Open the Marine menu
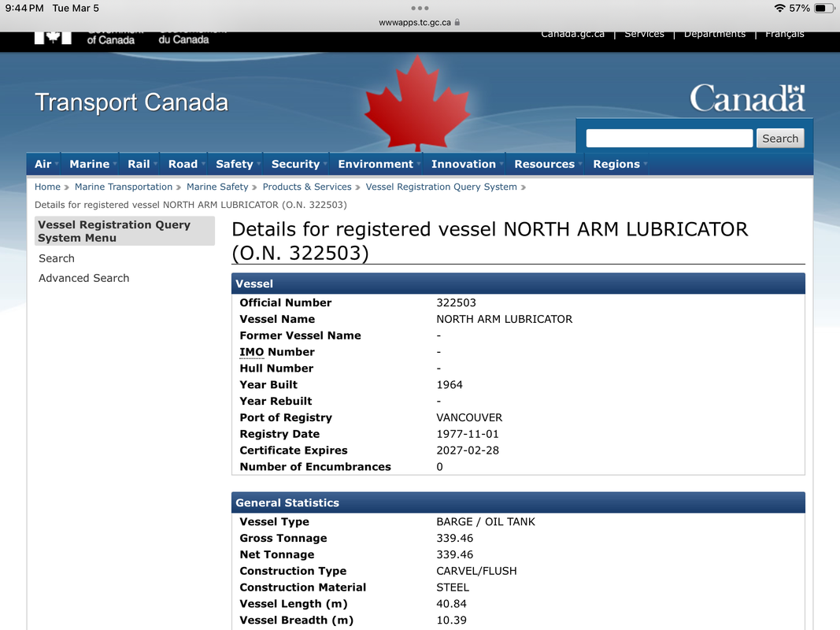Viewport: 840px width, 630px height. point(90,164)
